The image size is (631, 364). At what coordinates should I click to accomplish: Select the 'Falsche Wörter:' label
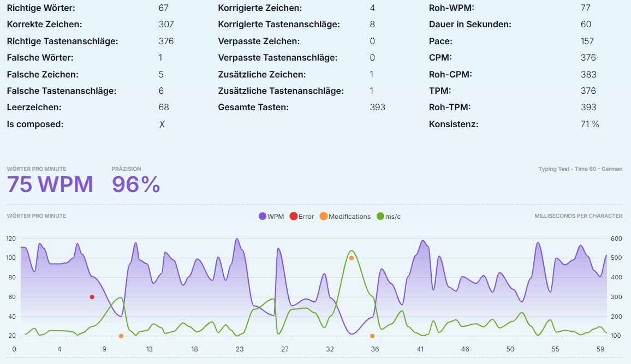click(40, 57)
